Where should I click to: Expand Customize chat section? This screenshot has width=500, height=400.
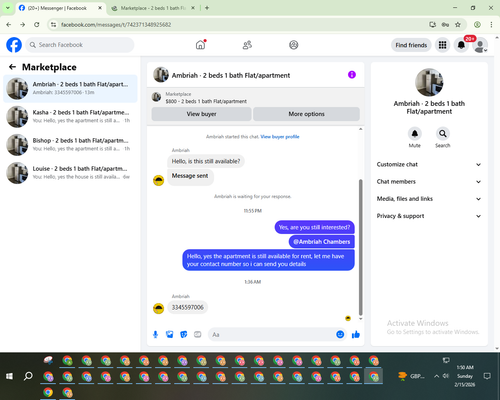click(x=429, y=164)
